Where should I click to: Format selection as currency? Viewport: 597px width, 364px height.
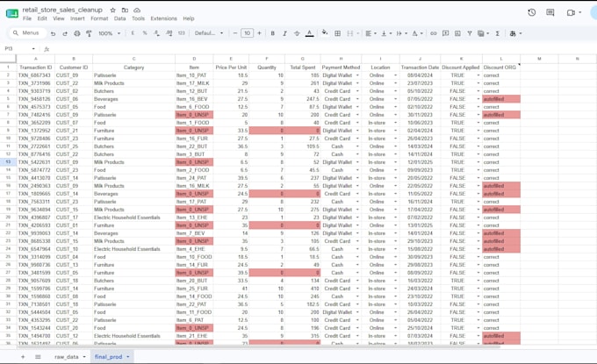point(133,33)
